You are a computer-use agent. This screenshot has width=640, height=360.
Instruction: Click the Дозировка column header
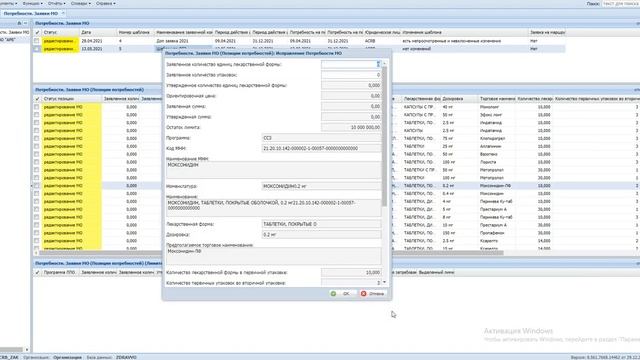pos(459,99)
